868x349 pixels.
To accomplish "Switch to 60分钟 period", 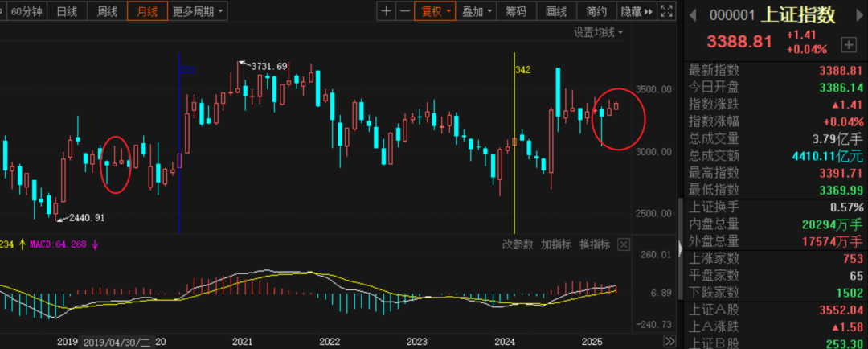I will 27,11.
